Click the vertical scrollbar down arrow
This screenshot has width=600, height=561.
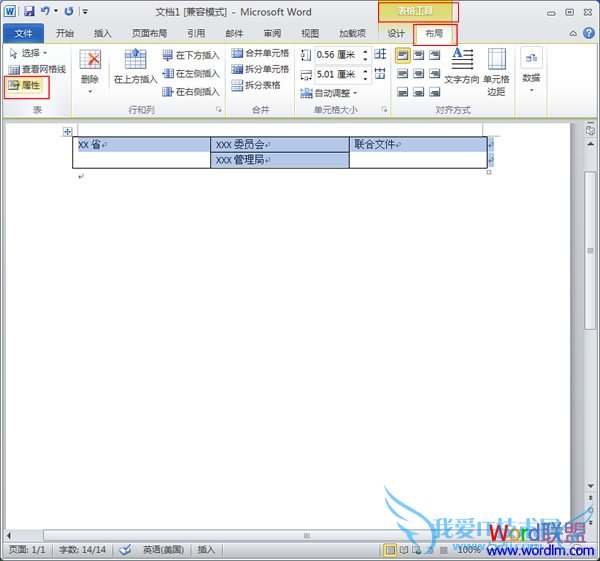590,486
